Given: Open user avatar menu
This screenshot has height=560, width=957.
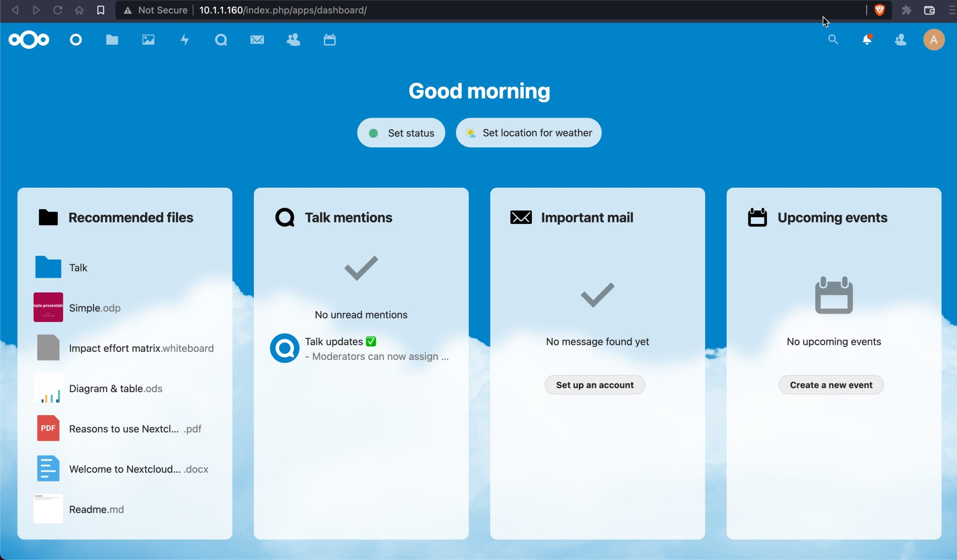Looking at the screenshot, I should pyautogui.click(x=934, y=40).
